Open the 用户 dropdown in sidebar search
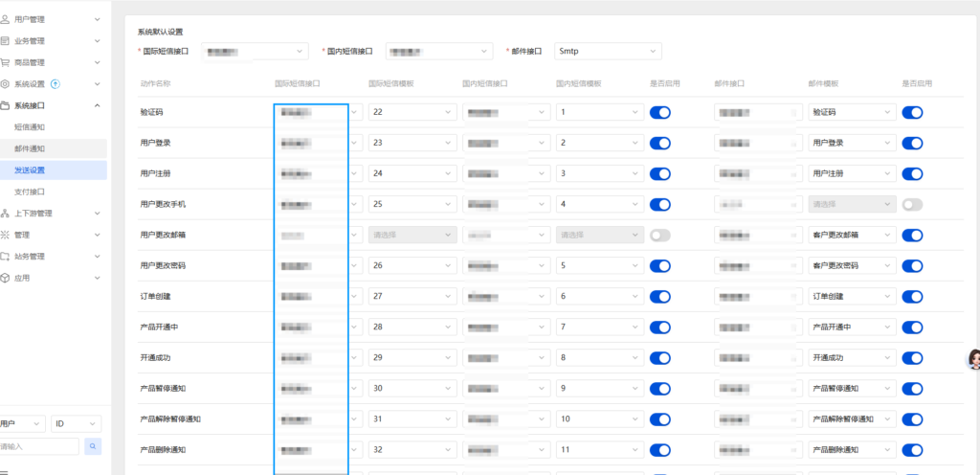The width and height of the screenshot is (980, 475). [22, 423]
